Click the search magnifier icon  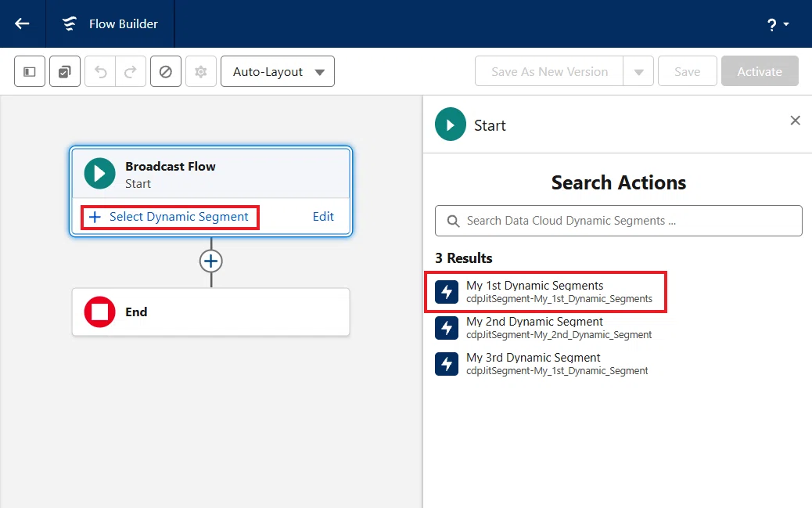(x=453, y=222)
